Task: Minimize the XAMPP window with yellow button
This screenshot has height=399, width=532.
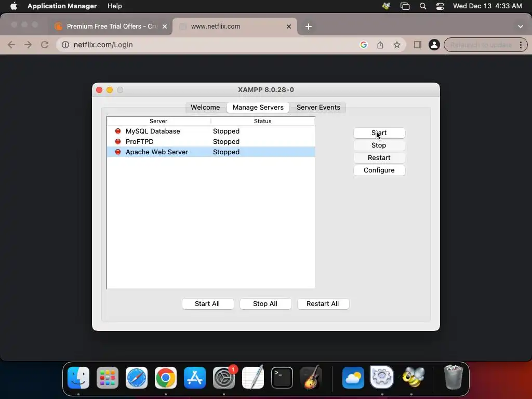Action: click(x=110, y=90)
